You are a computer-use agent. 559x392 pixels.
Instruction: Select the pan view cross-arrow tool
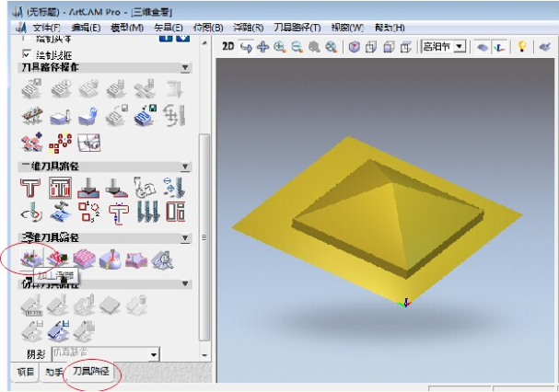[x=262, y=47]
